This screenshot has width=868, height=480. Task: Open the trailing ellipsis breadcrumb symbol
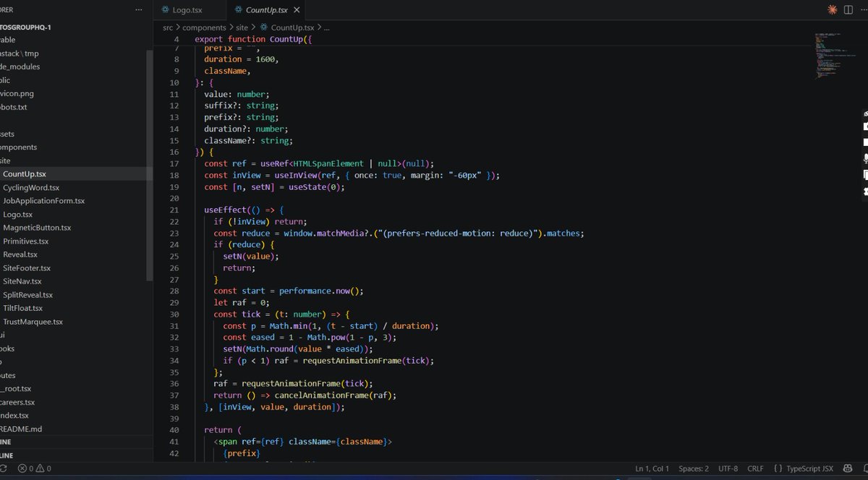(x=326, y=27)
